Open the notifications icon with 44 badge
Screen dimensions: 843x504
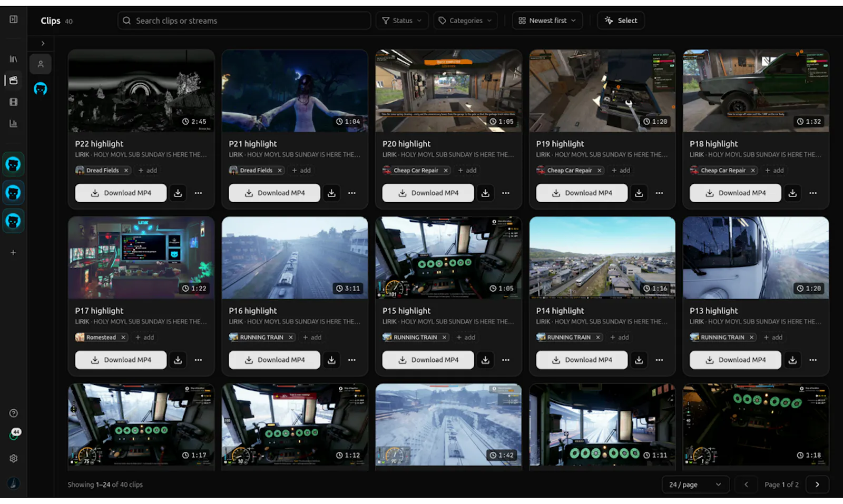[14, 434]
